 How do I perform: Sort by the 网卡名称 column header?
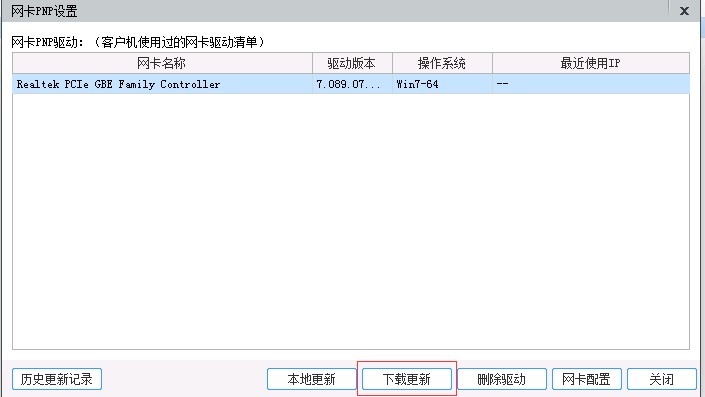(162, 63)
